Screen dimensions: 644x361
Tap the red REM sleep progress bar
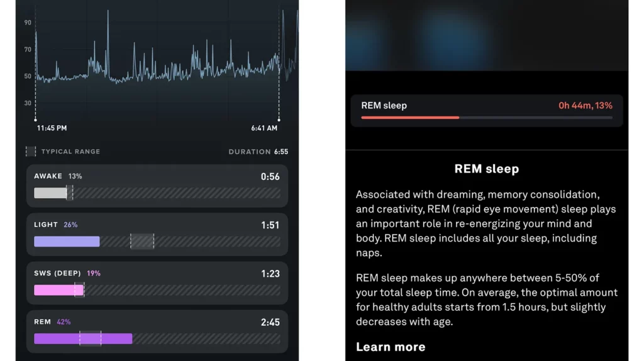(x=410, y=118)
